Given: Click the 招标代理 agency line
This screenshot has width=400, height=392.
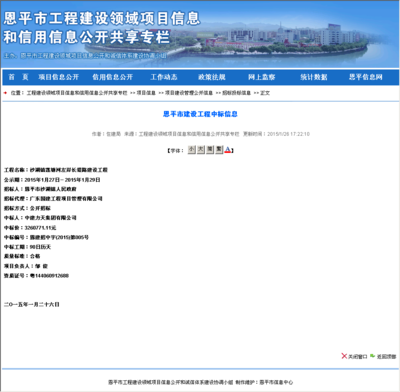Looking at the screenshot, I should coord(53,199).
